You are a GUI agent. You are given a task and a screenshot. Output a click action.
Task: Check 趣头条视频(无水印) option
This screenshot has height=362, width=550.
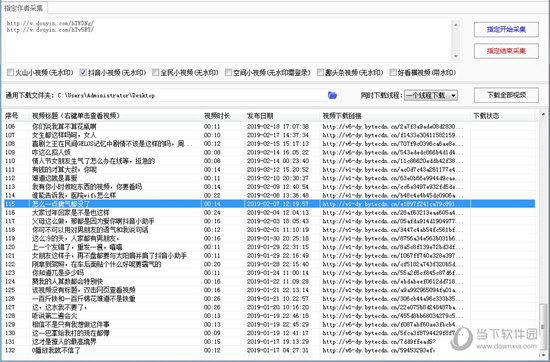[x=320, y=73]
